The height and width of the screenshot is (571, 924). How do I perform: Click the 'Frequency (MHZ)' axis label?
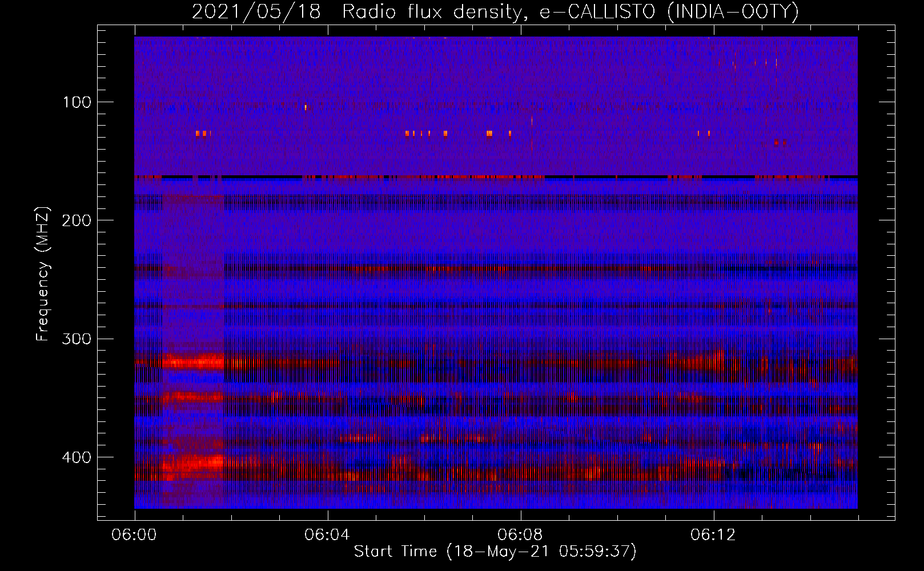coord(43,274)
